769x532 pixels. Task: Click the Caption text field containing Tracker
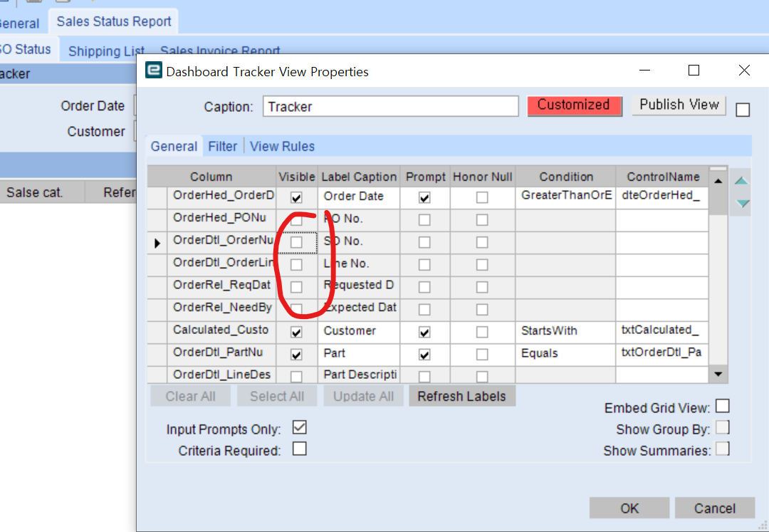coord(390,106)
